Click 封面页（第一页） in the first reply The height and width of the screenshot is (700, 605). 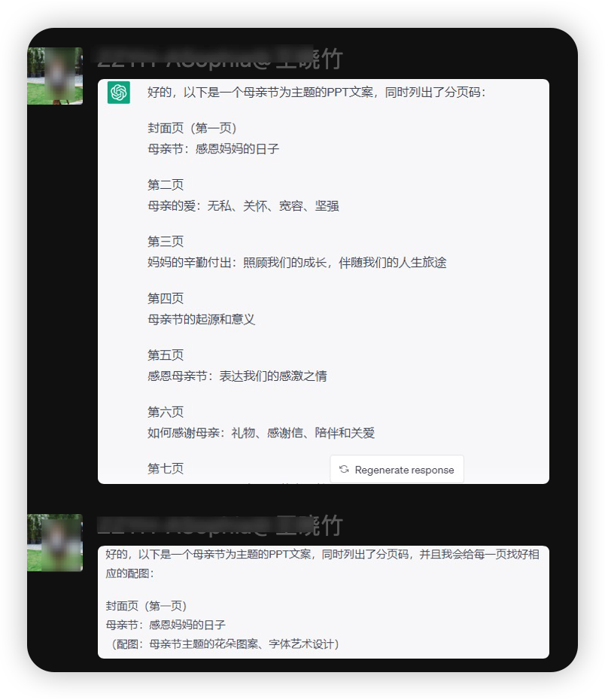point(193,128)
